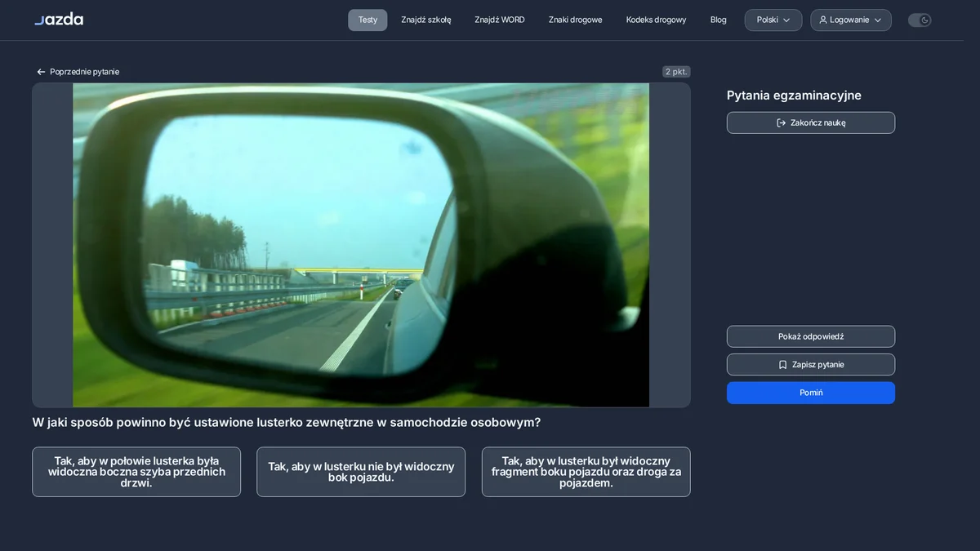Click the 'Pytania egzaminacyjne' heading
The width and height of the screenshot is (980, 551).
(x=794, y=96)
